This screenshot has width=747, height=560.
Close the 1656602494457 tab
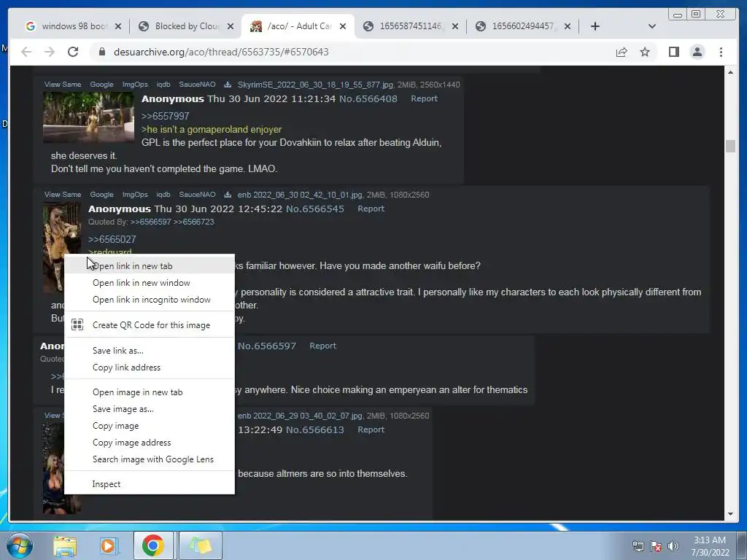click(568, 26)
